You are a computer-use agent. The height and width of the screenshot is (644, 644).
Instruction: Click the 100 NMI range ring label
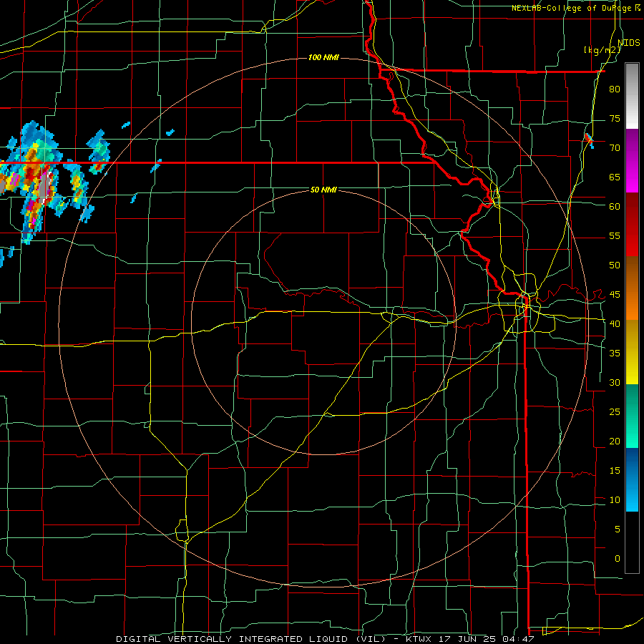[323, 57]
